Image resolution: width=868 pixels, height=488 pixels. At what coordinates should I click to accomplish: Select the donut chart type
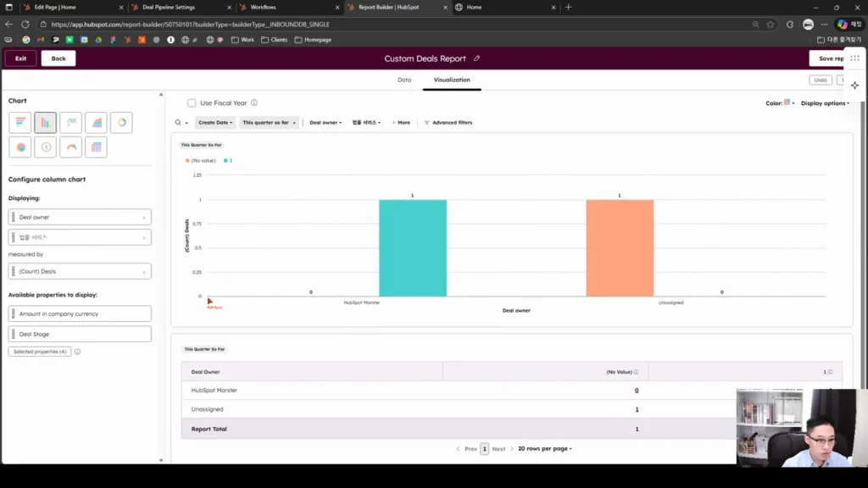pos(122,122)
